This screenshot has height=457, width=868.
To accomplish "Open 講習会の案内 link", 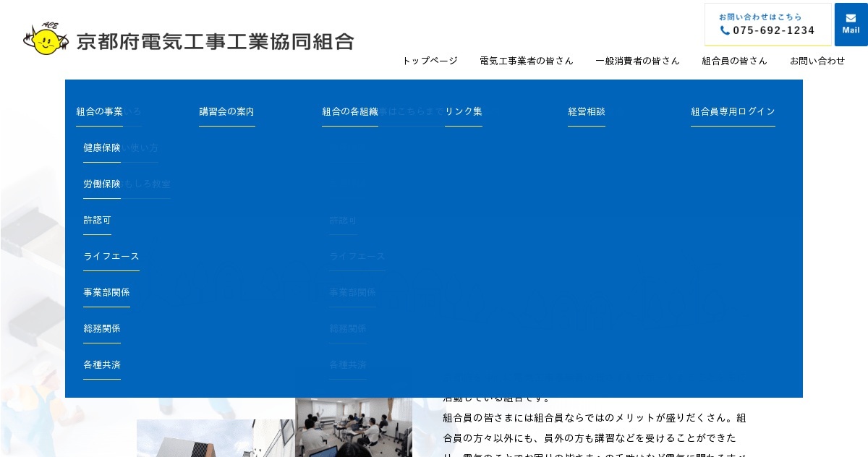I will (227, 111).
